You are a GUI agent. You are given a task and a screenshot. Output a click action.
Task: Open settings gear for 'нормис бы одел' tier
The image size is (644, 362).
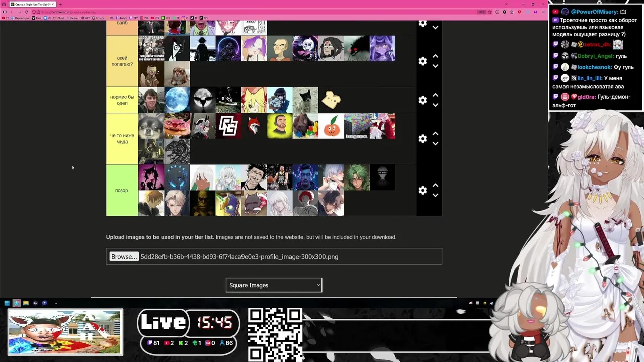[422, 100]
